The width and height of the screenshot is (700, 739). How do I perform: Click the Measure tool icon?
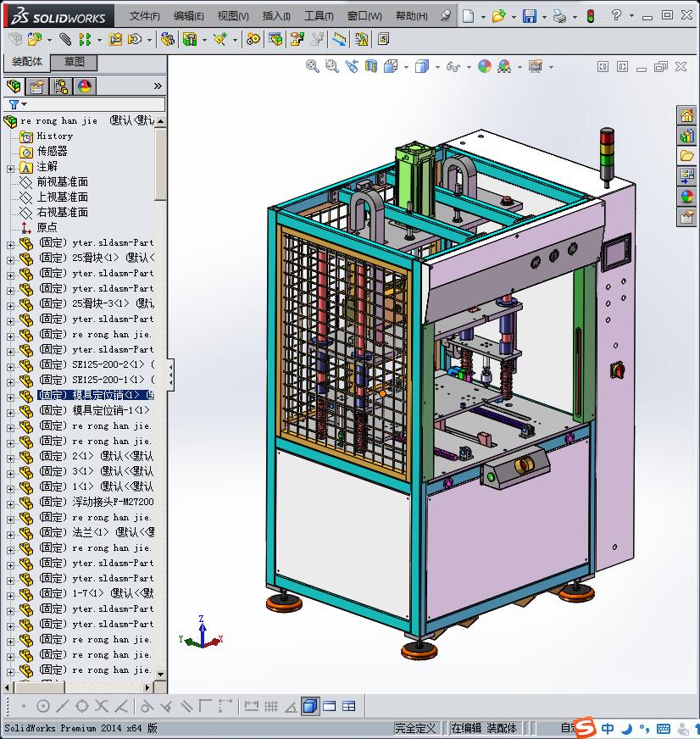[338, 39]
